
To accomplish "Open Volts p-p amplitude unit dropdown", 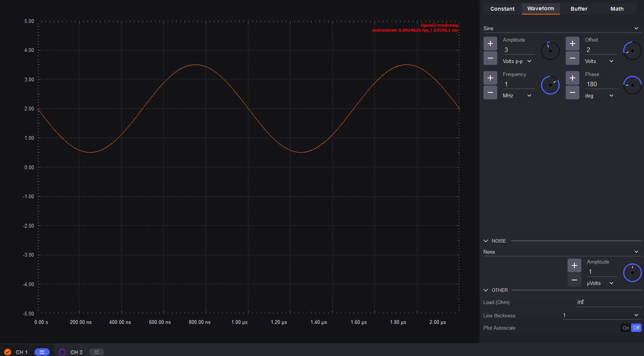I will [517, 61].
